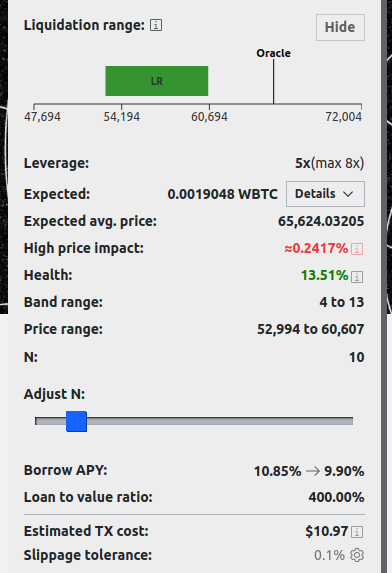Screen dimensions: 392x573
Task: Click the Oracle price marker line
Action: coord(273,81)
